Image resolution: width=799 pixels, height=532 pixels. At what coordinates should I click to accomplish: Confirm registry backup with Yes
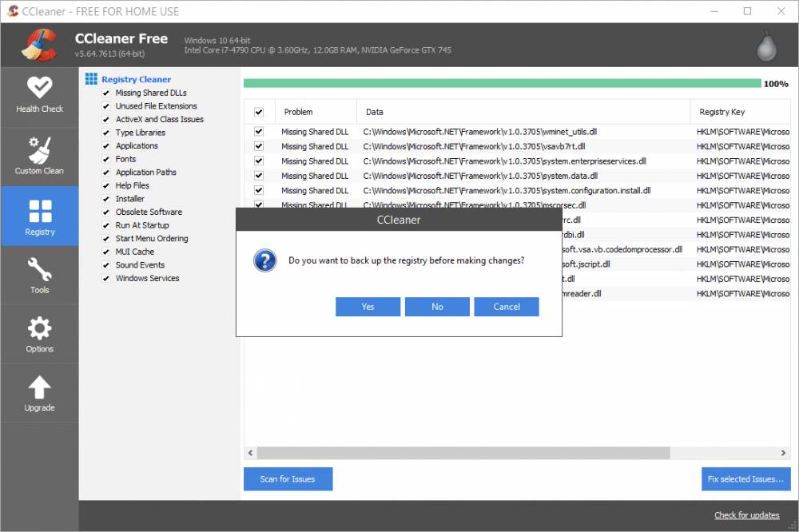tap(368, 307)
